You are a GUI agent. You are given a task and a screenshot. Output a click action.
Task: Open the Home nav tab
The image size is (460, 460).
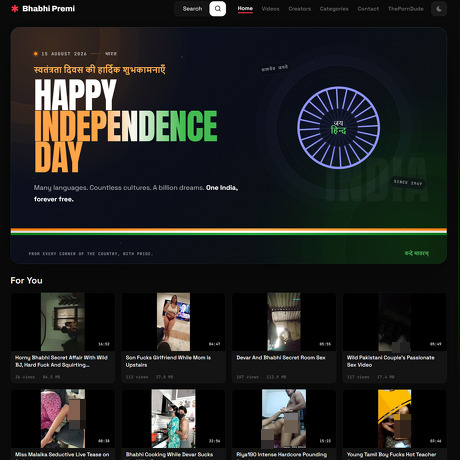[x=245, y=9]
